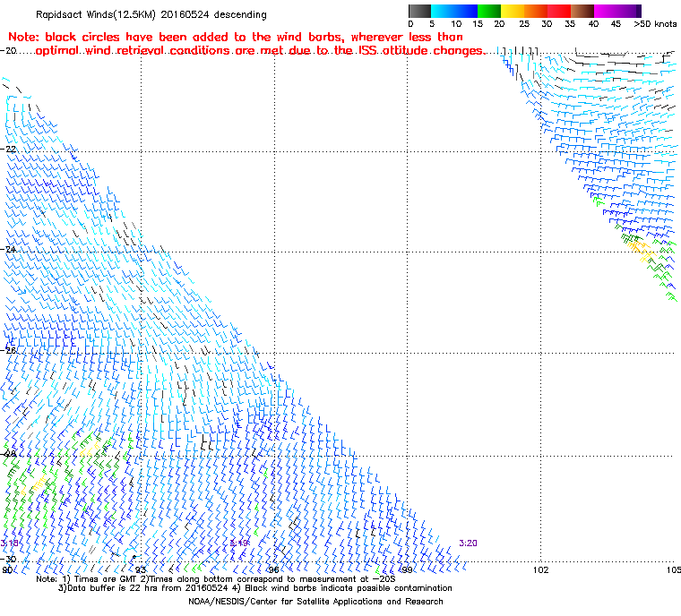
Task: Pick the orange 25-30 knots legend segment
Action: click(537, 11)
